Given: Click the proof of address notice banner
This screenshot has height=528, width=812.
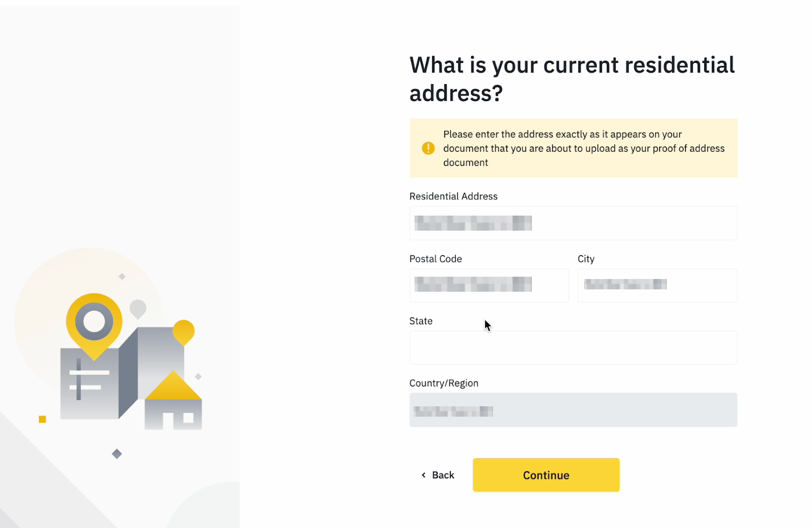Looking at the screenshot, I should (x=573, y=148).
